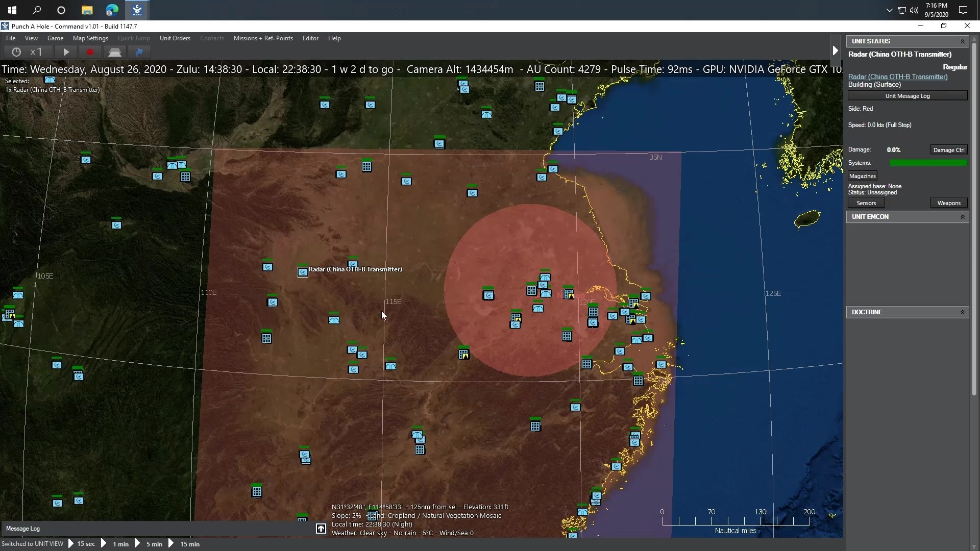Click the Damage '0.0%' value

click(894, 150)
